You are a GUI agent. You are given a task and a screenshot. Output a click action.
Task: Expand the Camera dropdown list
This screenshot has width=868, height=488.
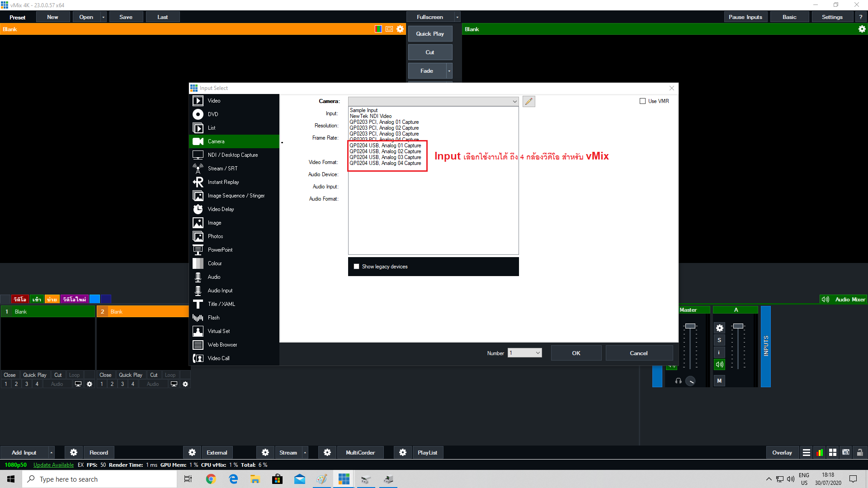(x=514, y=101)
